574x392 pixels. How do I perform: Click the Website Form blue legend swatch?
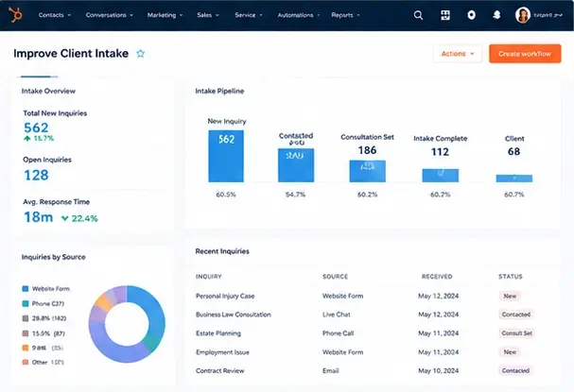(26, 289)
